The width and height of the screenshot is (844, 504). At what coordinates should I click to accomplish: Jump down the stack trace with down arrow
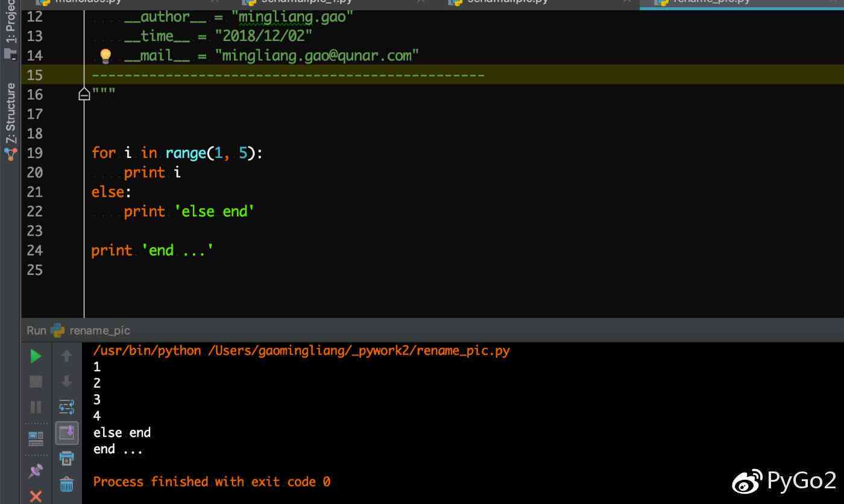click(x=66, y=382)
